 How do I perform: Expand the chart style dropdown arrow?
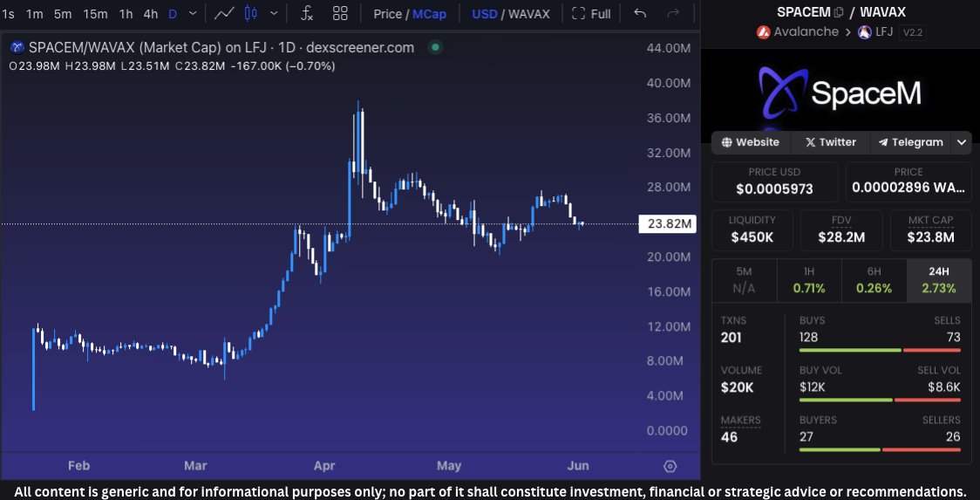click(274, 13)
